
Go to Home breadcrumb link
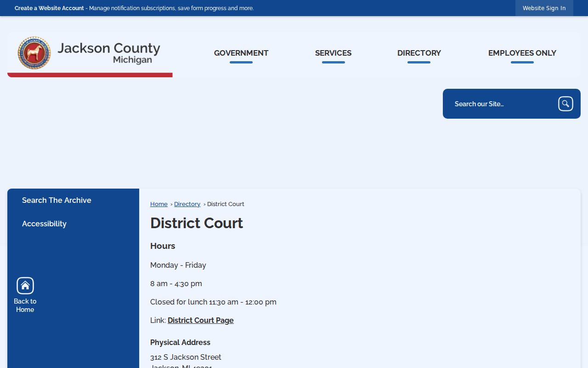pyautogui.click(x=159, y=204)
